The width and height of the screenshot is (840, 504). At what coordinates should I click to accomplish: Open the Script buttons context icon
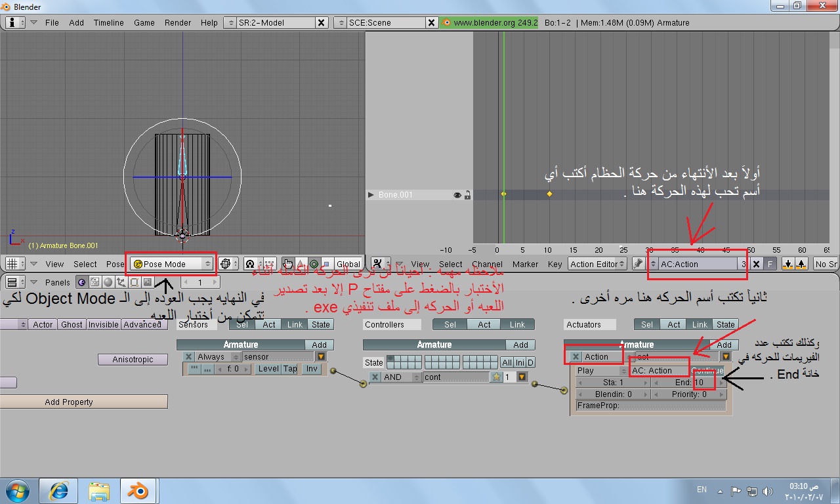coord(94,282)
